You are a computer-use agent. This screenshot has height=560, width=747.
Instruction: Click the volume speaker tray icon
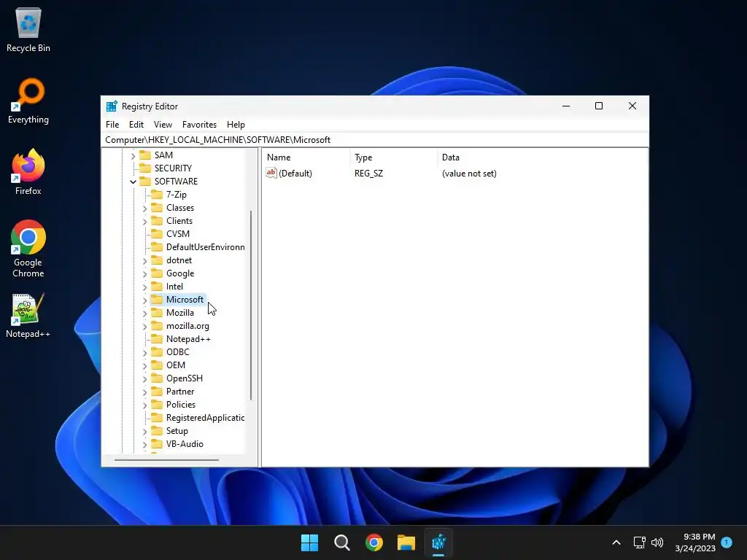pyautogui.click(x=657, y=542)
